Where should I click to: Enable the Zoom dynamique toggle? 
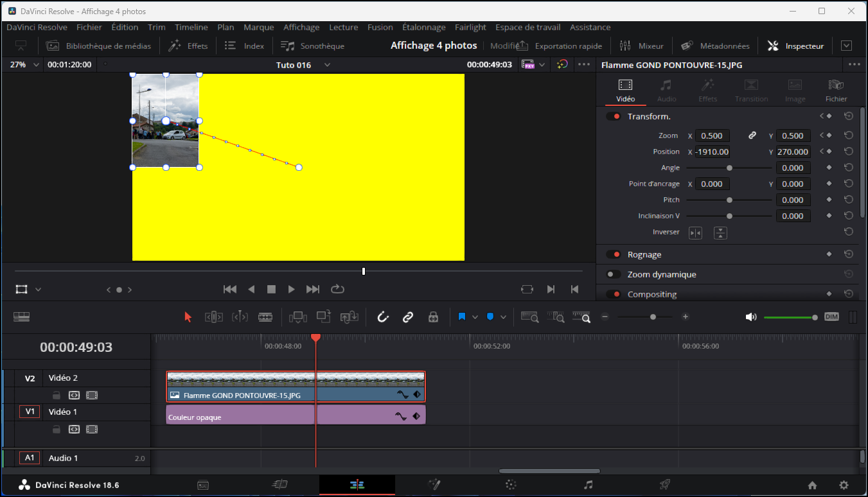pyautogui.click(x=614, y=274)
